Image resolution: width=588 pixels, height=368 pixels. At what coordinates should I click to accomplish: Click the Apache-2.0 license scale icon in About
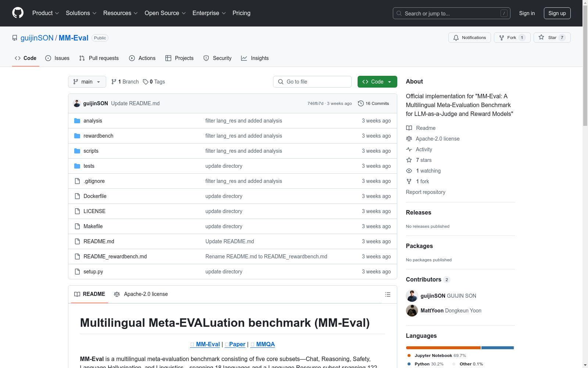pos(409,139)
